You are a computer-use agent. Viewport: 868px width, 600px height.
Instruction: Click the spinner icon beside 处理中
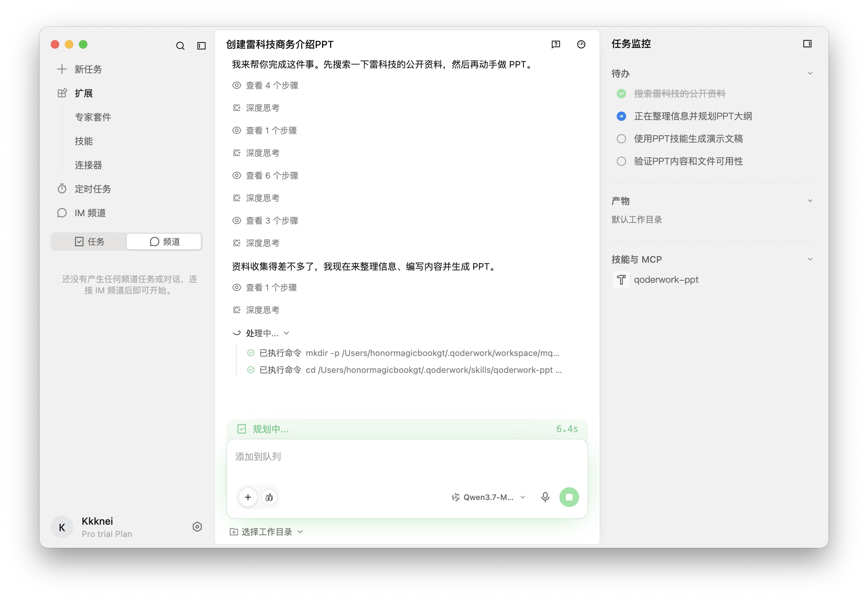pyautogui.click(x=237, y=333)
